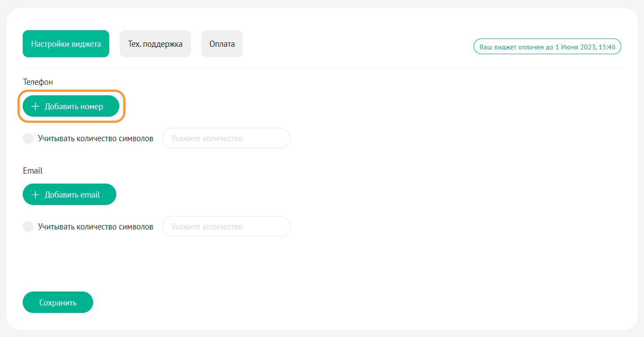Click the word номер in the add number button
Viewport: 644px width, 337px height.
click(x=91, y=107)
